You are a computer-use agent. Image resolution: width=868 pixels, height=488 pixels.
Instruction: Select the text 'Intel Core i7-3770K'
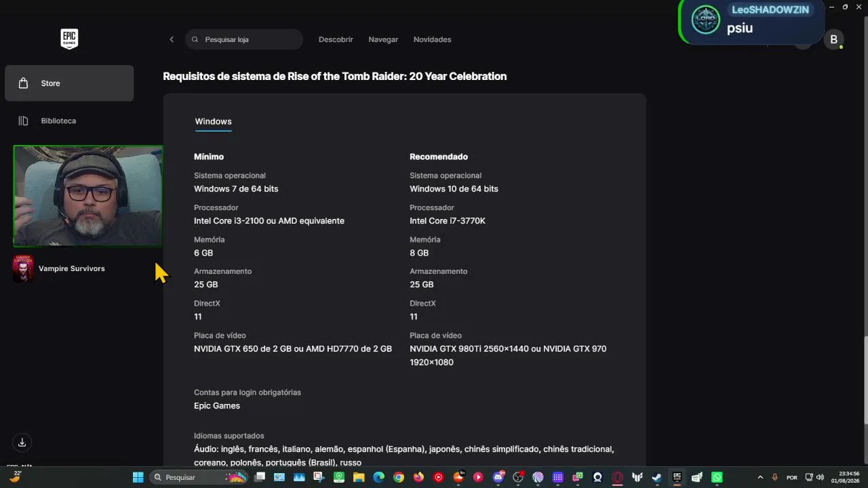click(448, 221)
